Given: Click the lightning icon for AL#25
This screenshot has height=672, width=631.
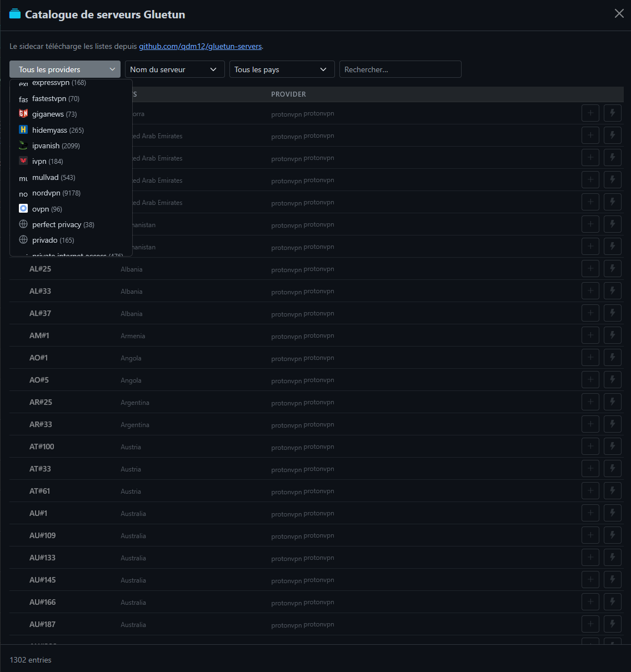Looking at the screenshot, I should [613, 268].
